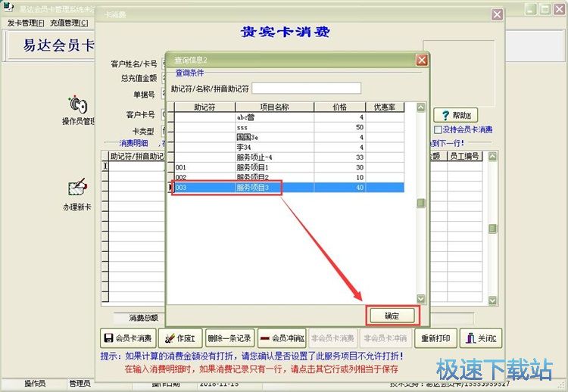Click the query list scrollbar thumb
This screenshot has width=568, height=392.
(x=420, y=203)
